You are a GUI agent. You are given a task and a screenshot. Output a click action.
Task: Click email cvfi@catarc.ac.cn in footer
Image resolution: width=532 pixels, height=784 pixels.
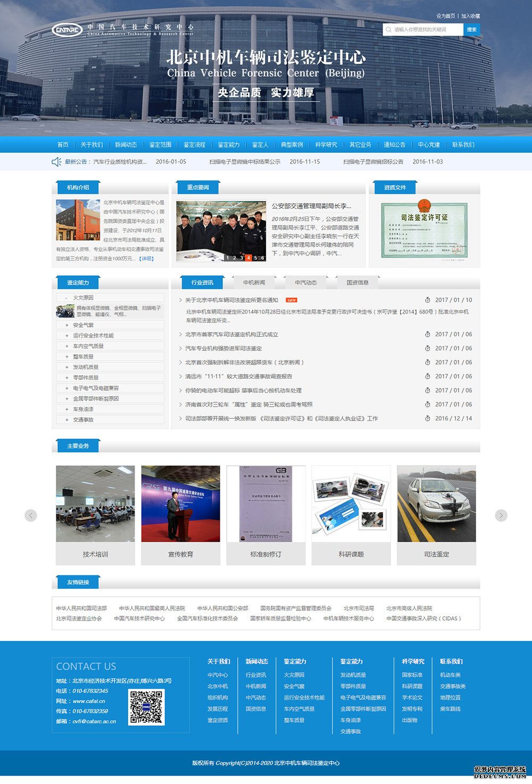point(94,722)
